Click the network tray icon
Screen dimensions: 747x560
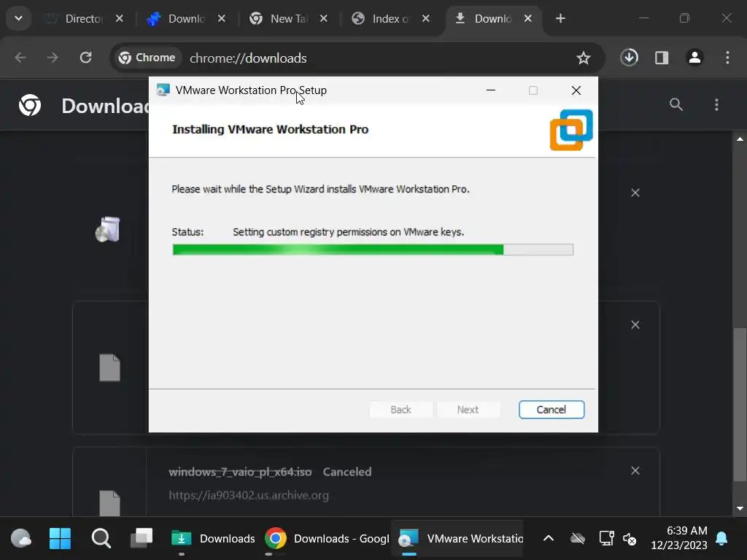[x=606, y=539]
